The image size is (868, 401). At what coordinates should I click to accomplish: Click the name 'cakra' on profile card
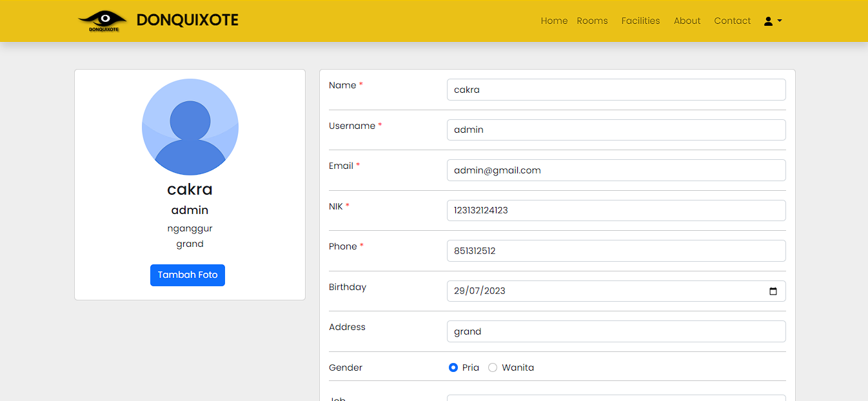point(190,189)
